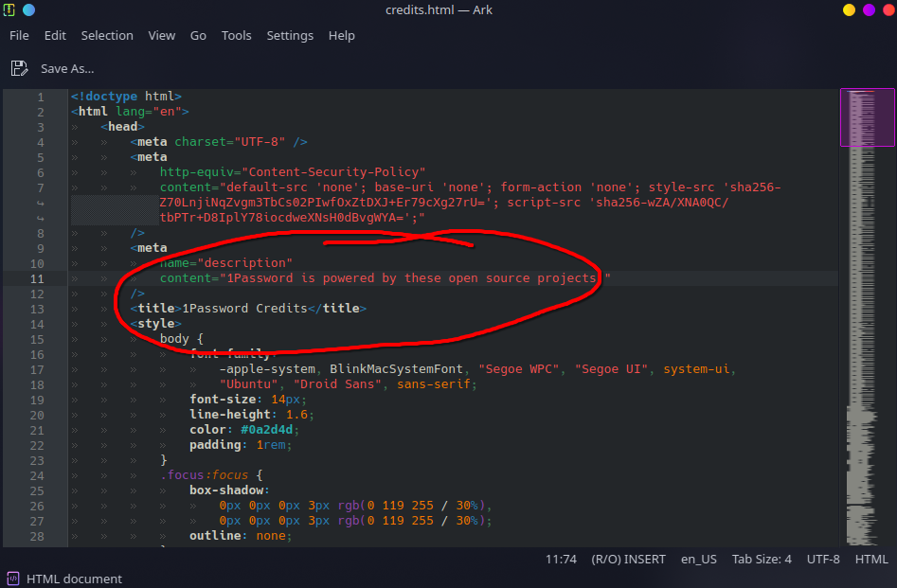Open the Selection menu
The width and height of the screenshot is (897, 588).
[x=106, y=35]
